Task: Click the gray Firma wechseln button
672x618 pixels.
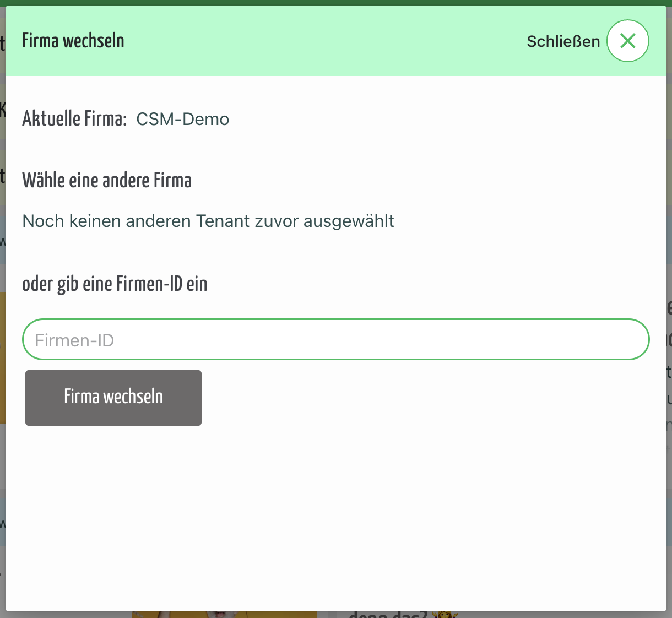Action: pos(113,398)
